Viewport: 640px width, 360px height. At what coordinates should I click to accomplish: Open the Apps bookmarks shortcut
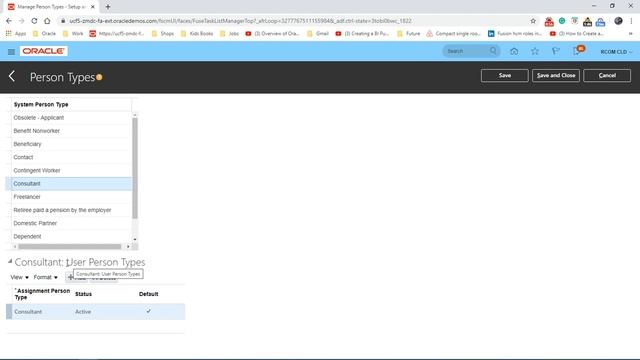pos(16,33)
